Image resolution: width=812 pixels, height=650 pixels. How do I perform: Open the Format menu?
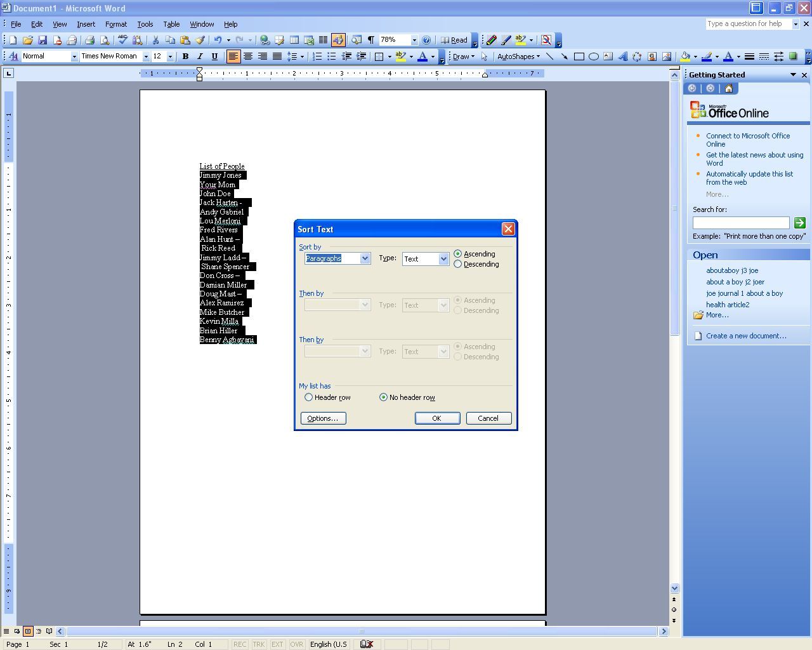click(116, 24)
